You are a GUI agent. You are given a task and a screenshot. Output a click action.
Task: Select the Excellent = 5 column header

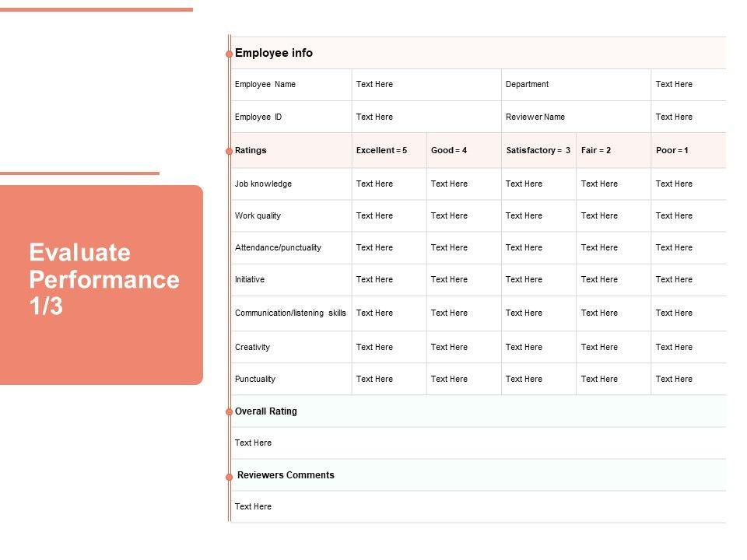coord(382,151)
